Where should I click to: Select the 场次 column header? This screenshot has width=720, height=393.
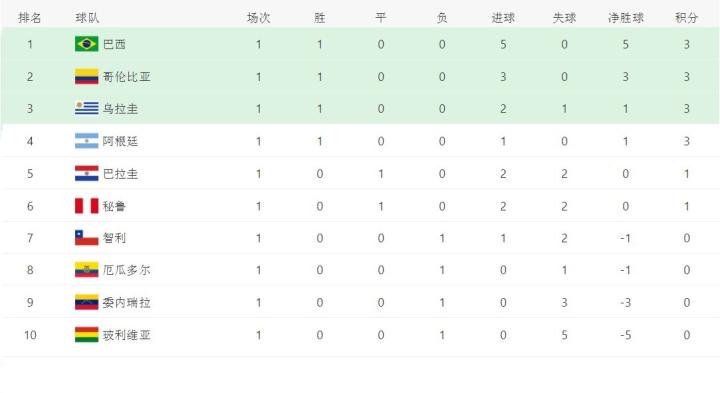click(259, 18)
